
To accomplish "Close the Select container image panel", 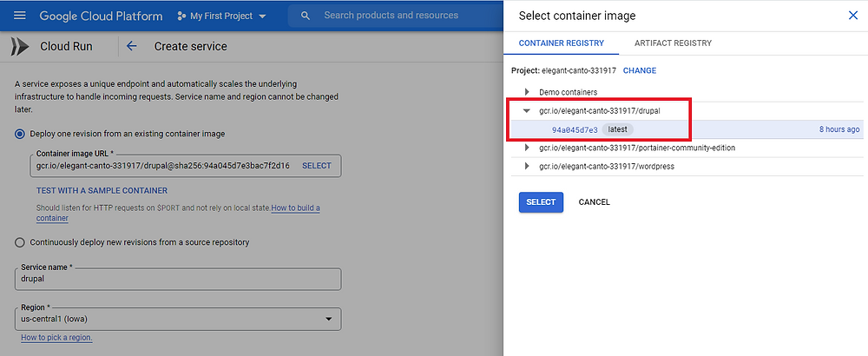I will click(x=853, y=16).
